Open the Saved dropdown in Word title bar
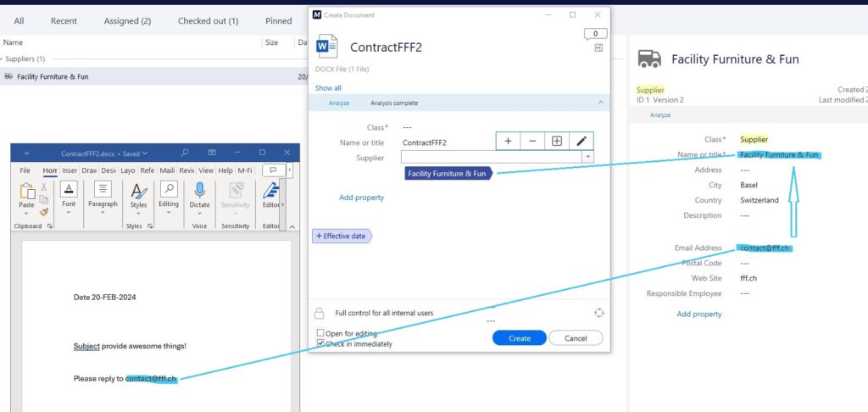Image resolution: width=868 pixels, height=412 pixels. [145, 153]
